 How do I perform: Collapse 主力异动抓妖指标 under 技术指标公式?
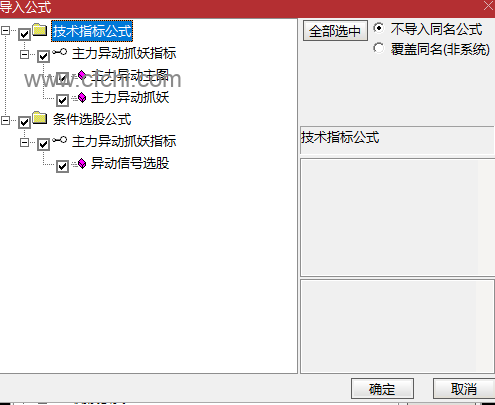[x=24, y=54]
